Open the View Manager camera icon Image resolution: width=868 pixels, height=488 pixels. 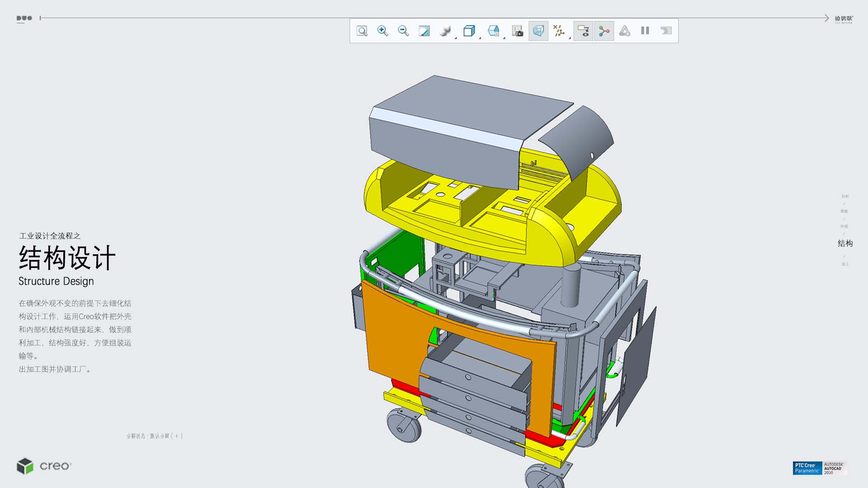[517, 31]
